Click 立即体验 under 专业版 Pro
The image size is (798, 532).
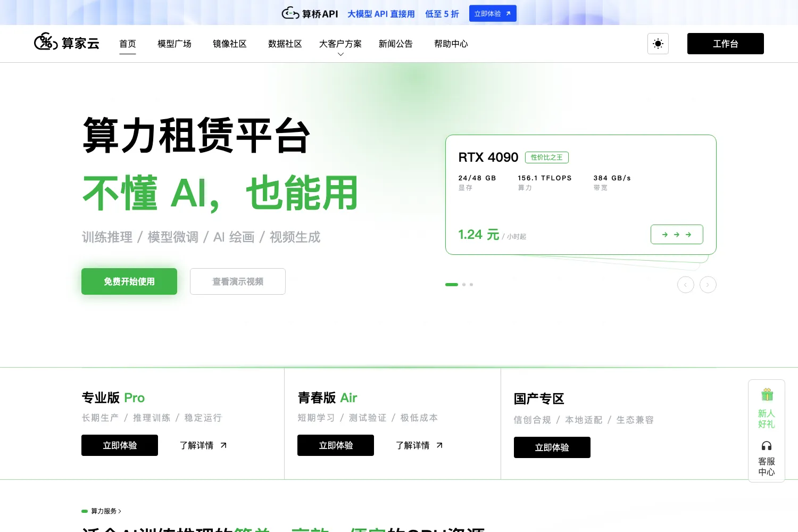click(x=120, y=445)
